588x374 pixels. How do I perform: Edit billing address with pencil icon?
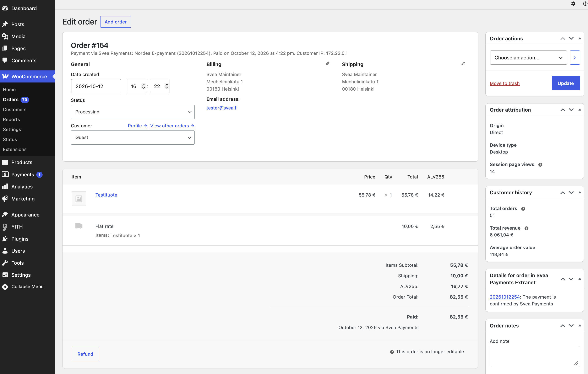pyautogui.click(x=327, y=64)
